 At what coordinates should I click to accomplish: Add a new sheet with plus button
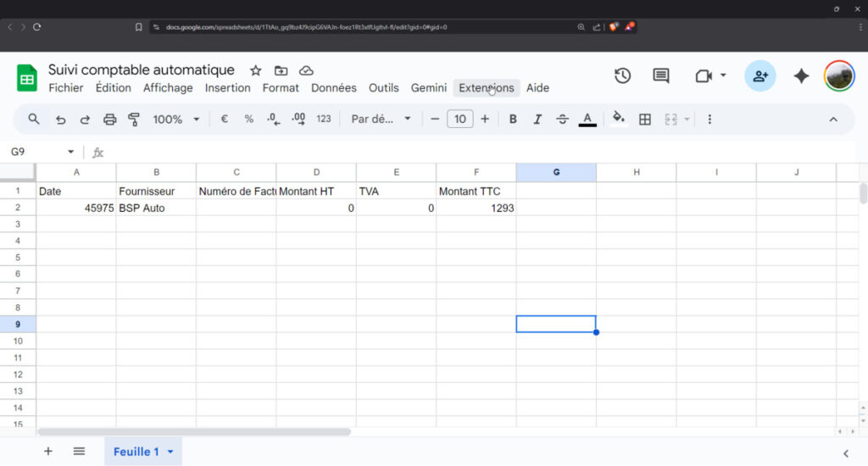[x=48, y=452]
